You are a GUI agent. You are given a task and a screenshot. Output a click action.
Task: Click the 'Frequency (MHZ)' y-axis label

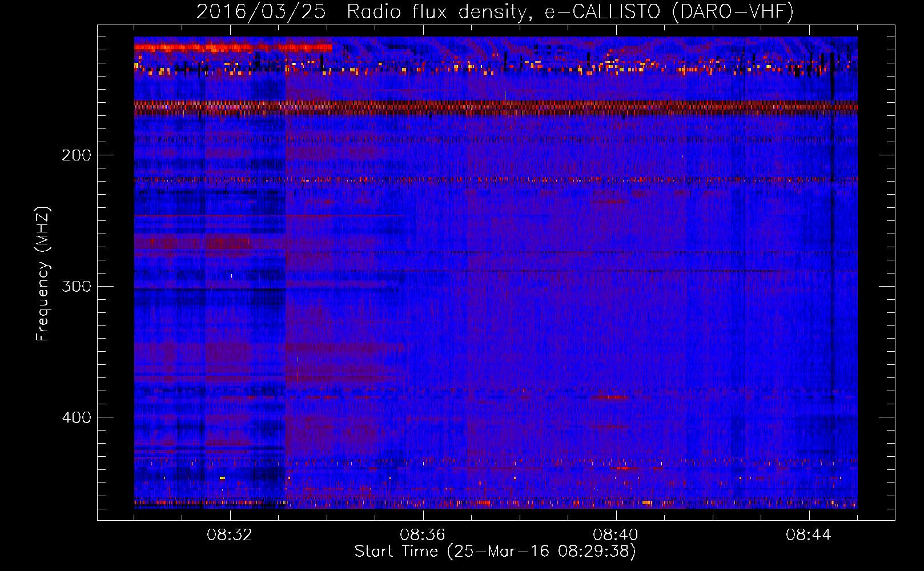tap(42, 274)
